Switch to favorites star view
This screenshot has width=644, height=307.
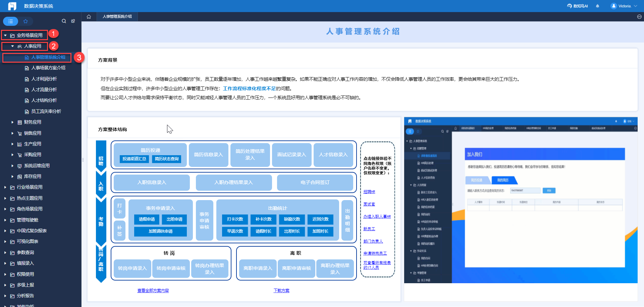[25, 21]
